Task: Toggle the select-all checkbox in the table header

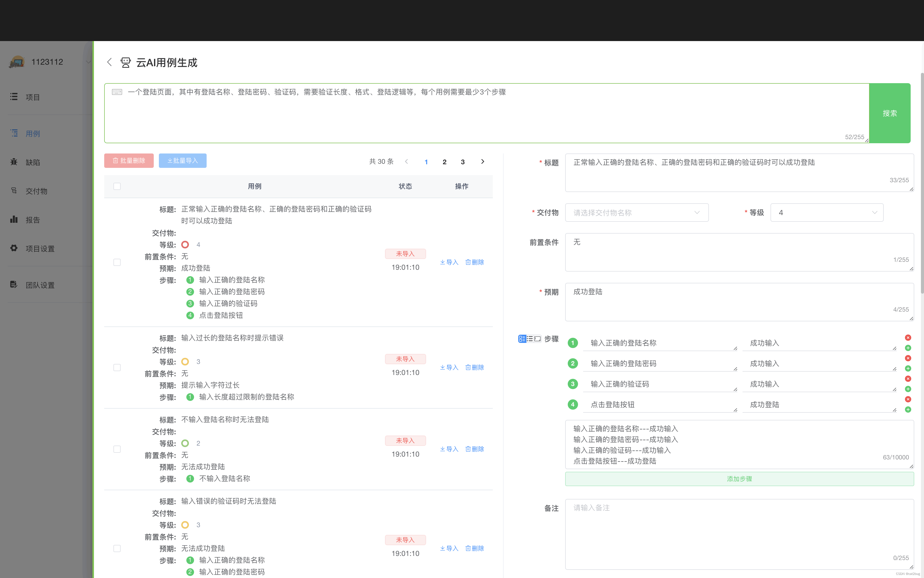Action: [117, 186]
